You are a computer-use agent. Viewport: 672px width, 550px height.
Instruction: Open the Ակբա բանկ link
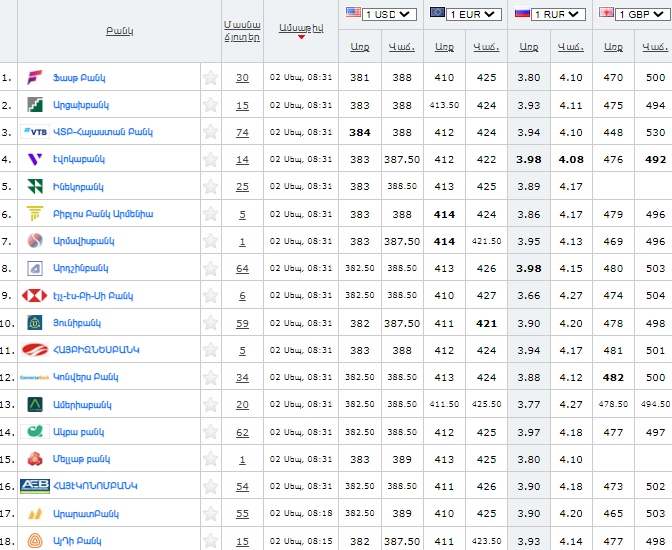coord(78,432)
